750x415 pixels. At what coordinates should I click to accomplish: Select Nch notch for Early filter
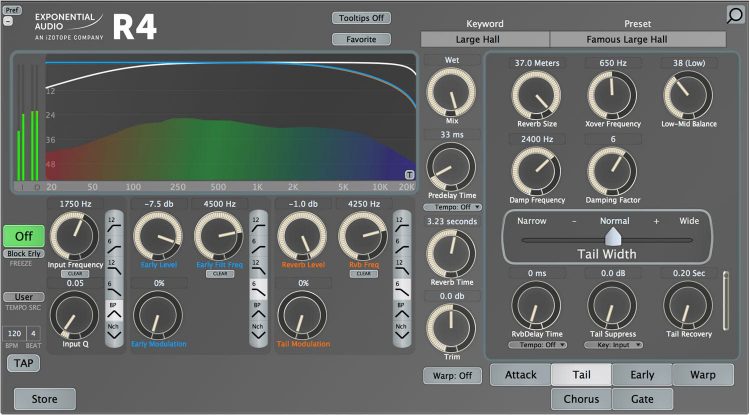click(258, 332)
